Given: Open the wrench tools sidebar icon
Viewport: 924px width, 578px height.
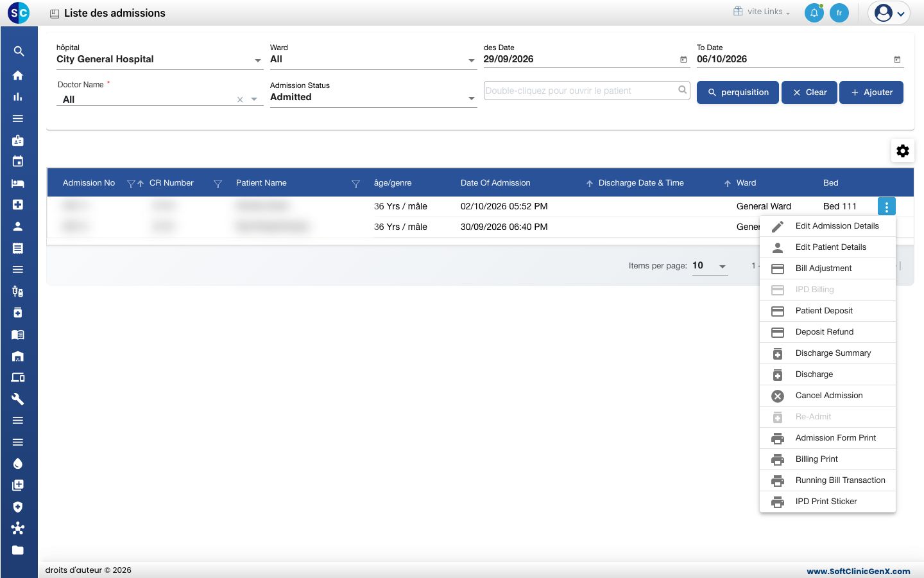Looking at the screenshot, I should coord(18,399).
